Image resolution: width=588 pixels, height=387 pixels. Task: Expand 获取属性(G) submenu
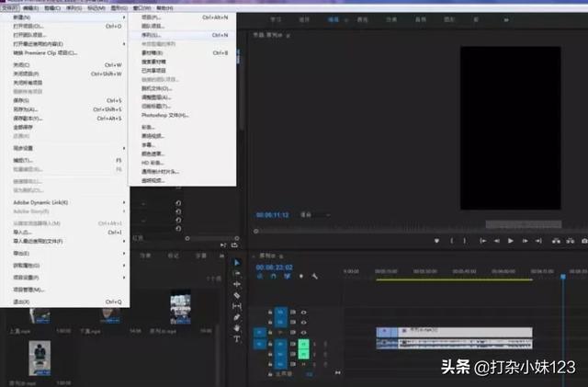[x=124, y=266]
